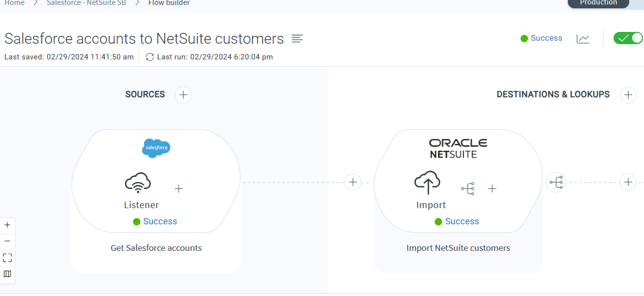Open the Import Success status link
The image size is (644, 296).
pyautogui.click(x=462, y=221)
